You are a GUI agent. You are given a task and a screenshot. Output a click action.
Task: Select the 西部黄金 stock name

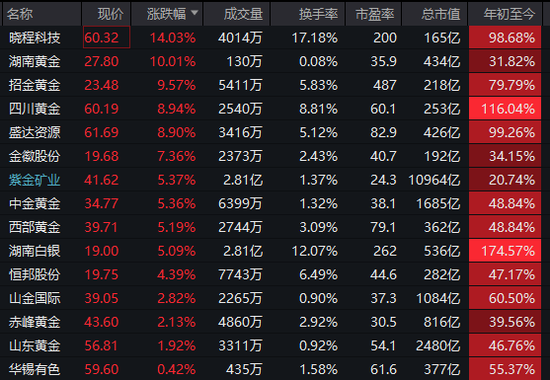point(34,227)
